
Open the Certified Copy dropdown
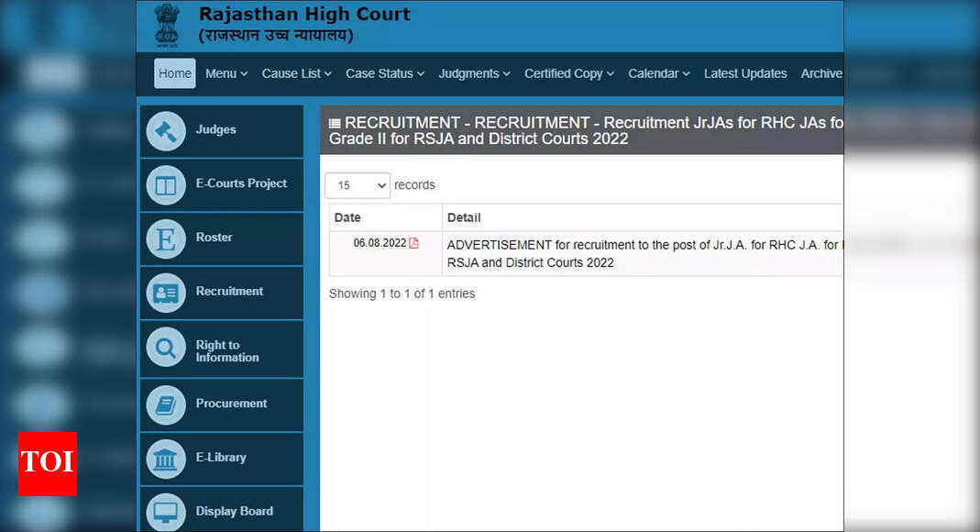point(568,73)
